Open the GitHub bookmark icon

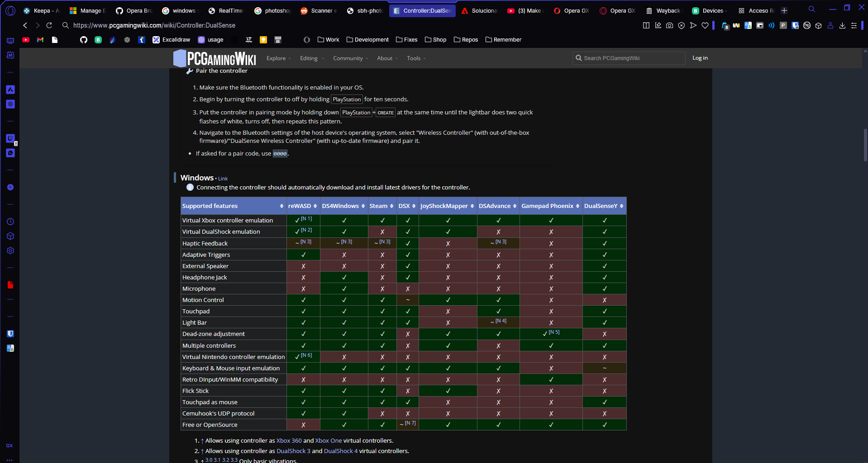tap(84, 40)
